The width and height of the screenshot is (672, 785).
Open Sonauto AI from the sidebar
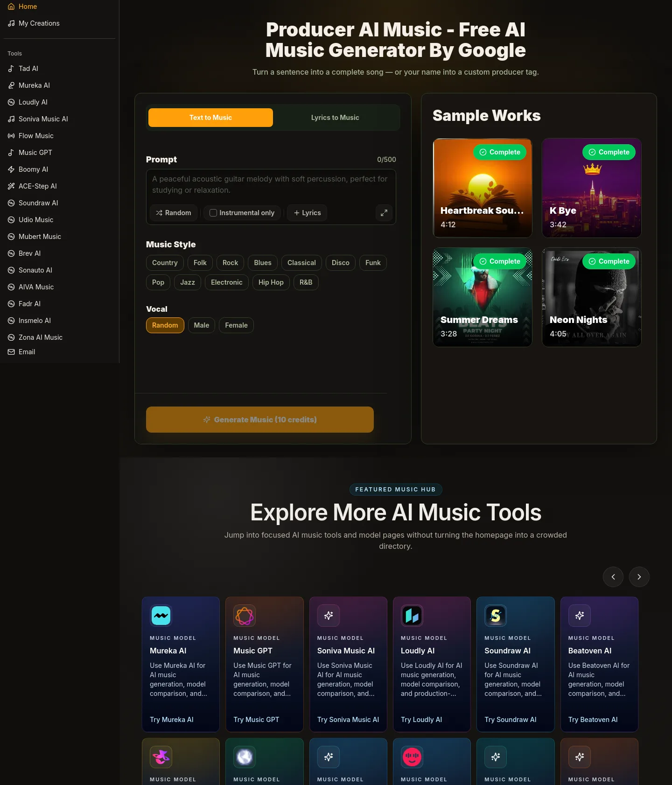[59, 270]
